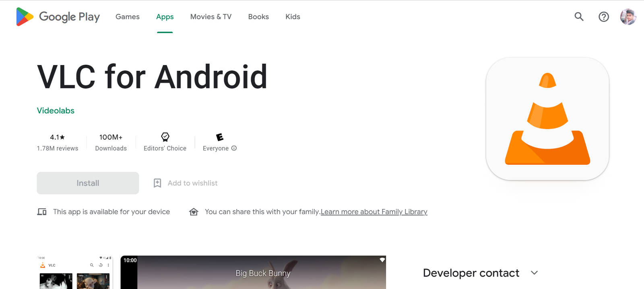Go to the Movies & TV tab
The width and height of the screenshot is (644, 289).
[211, 17]
